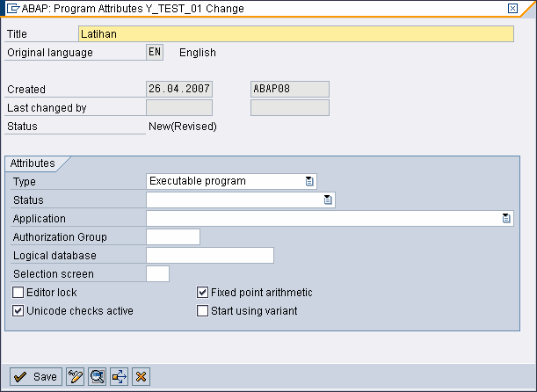The height and width of the screenshot is (392, 537).
Task: Click the Authorization Group label
Action: pyautogui.click(x=60, y=237)
